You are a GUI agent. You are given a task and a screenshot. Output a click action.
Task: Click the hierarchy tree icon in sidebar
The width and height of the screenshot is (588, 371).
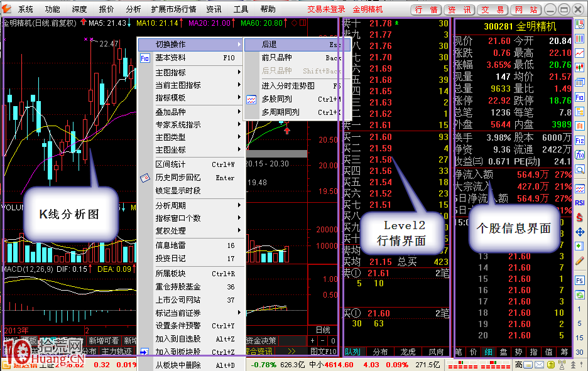point(580,112)
